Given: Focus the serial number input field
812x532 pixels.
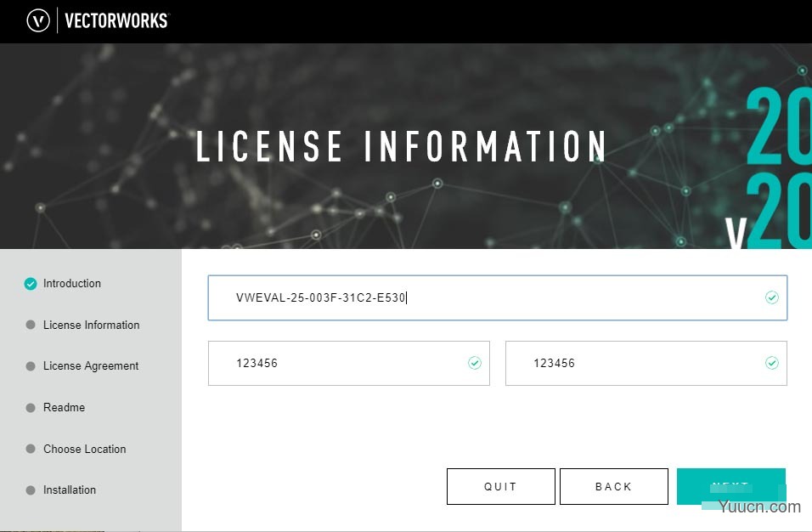Looking at the screenshot, I should tap(497, 297).
